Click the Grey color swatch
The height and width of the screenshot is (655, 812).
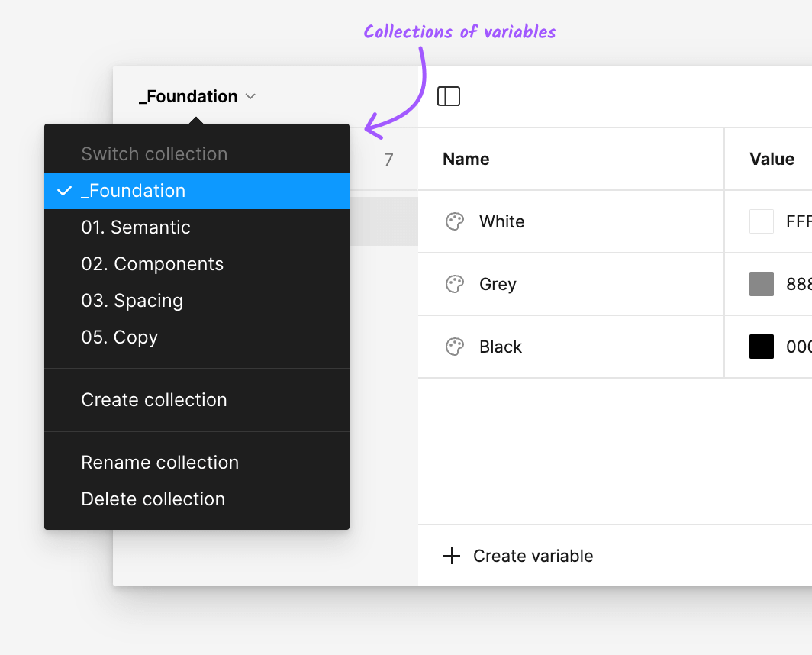click(761, 284)
